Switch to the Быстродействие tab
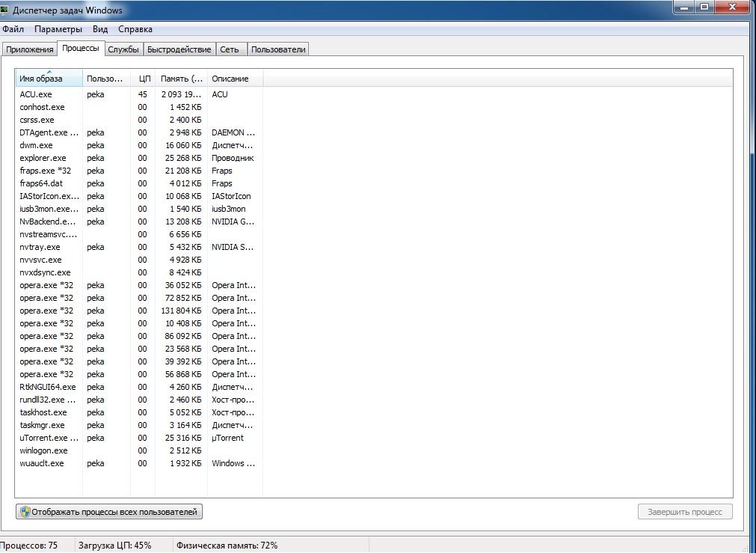The image size is (756, 553). [179, 49]
